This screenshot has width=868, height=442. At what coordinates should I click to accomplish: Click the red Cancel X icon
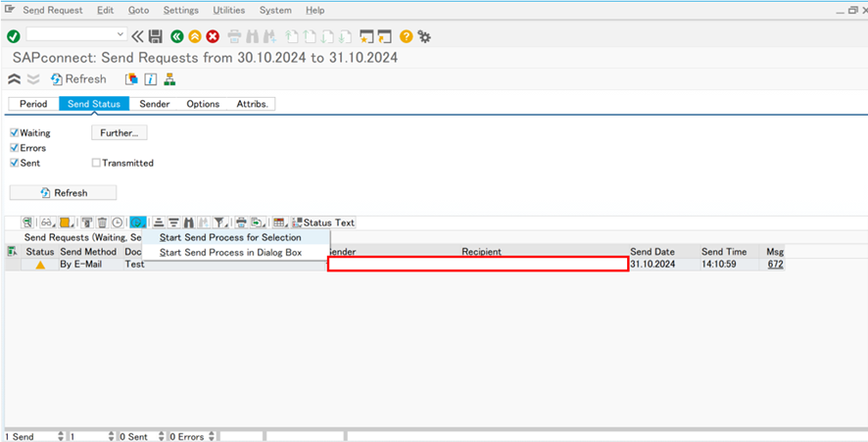click(x=213, y=36)
